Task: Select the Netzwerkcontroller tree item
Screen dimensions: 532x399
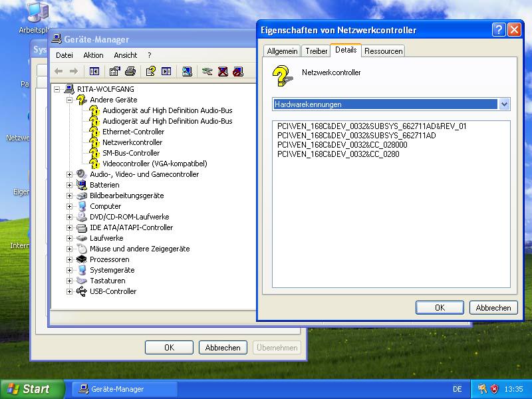Action: [132, 142]
